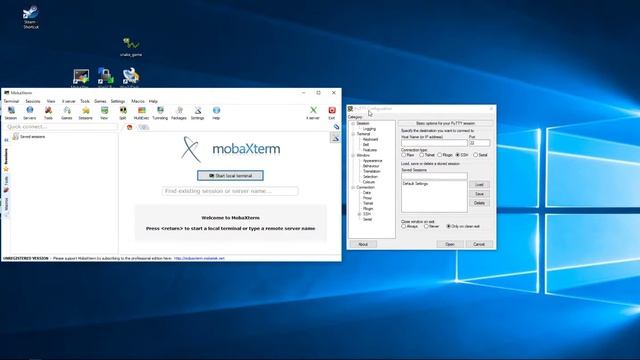Image resolution: width=640 pixels, height=360 pixels.
Task: Choose Only on clean exit option
Action: click(449, 226)
